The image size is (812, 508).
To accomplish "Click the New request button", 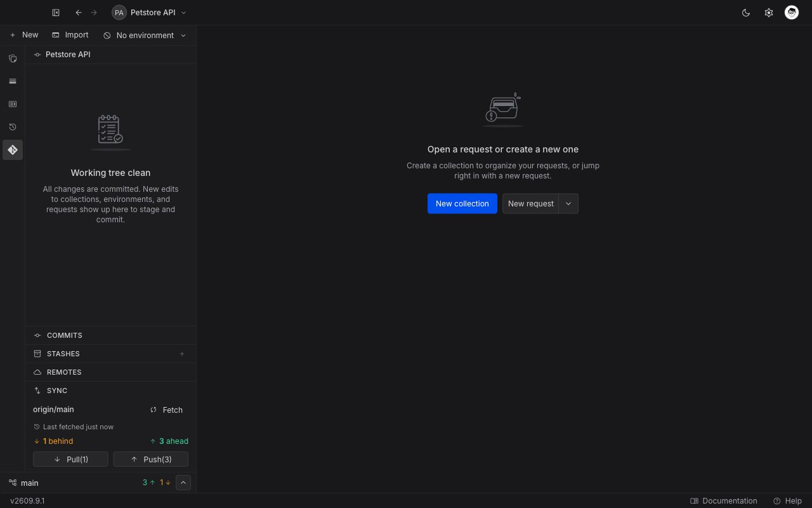I will [531, 203].
